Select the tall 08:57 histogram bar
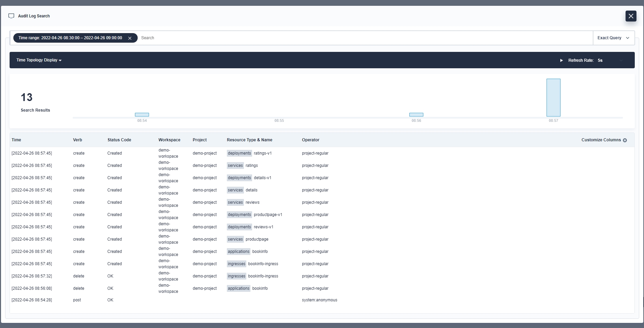 point(553,98)
